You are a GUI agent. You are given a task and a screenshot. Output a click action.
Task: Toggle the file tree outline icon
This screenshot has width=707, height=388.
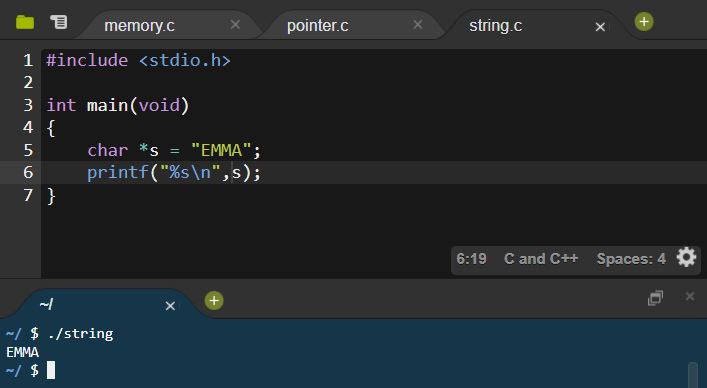click(x=59, y=22)
